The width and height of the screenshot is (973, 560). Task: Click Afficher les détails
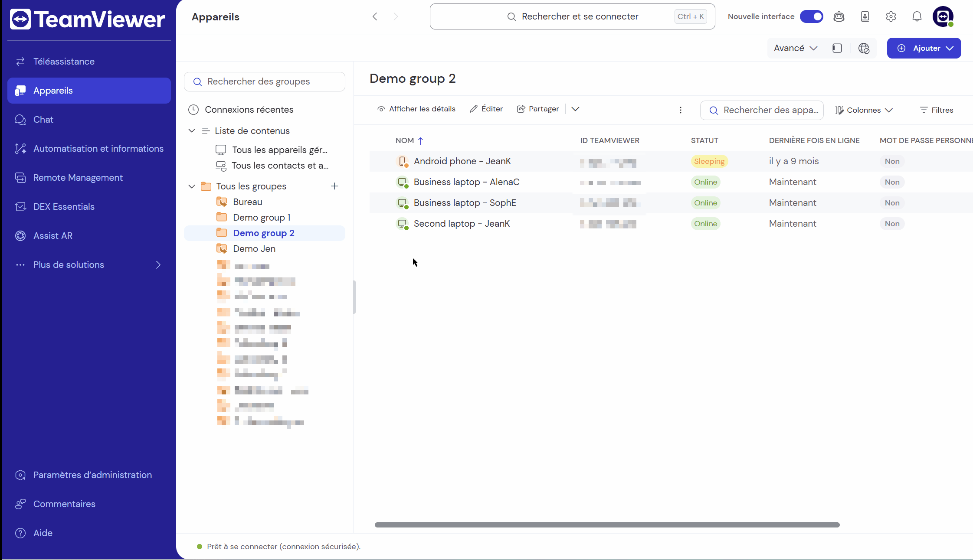click(416, 109)
